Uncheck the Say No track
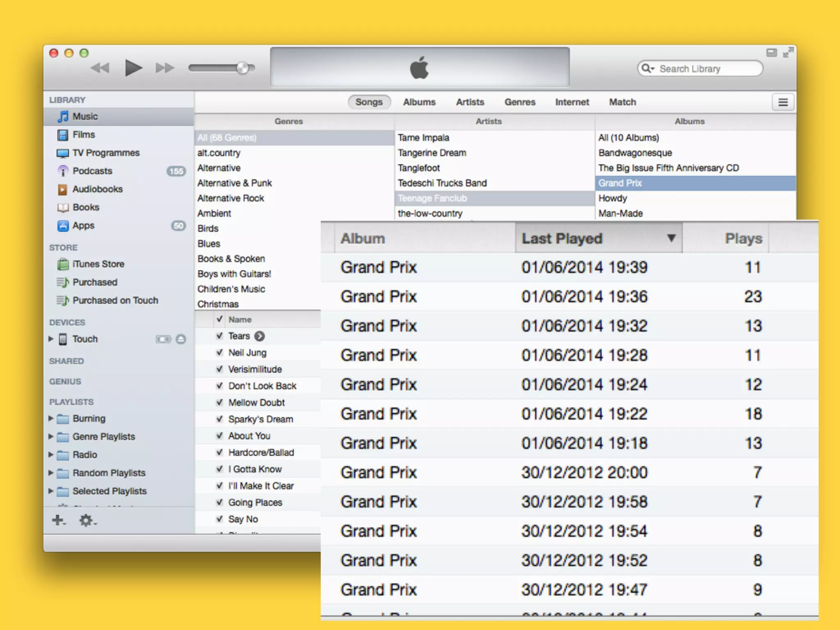 (220, 519)
